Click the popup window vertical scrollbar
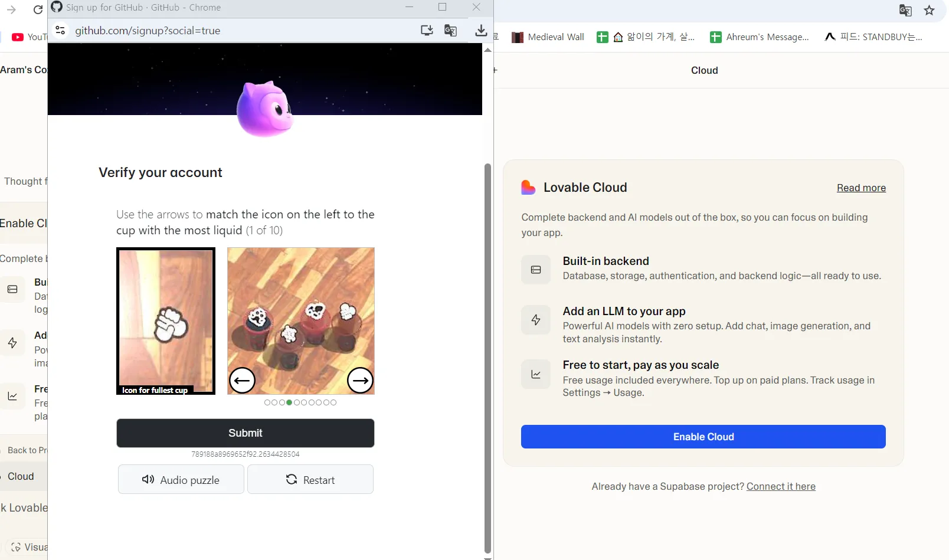Screen dimensions: 949x560 click(x=487, y=358)
